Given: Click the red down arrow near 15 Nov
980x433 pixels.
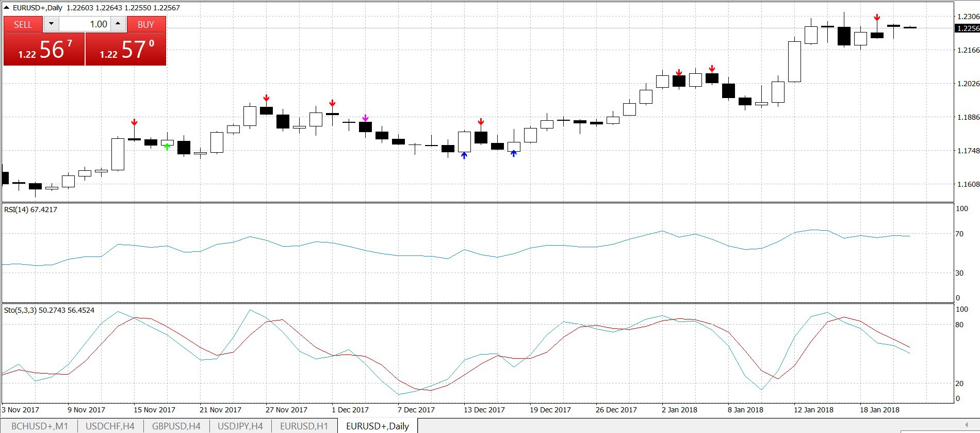Looking at the screenshot, I should (134, 122).
